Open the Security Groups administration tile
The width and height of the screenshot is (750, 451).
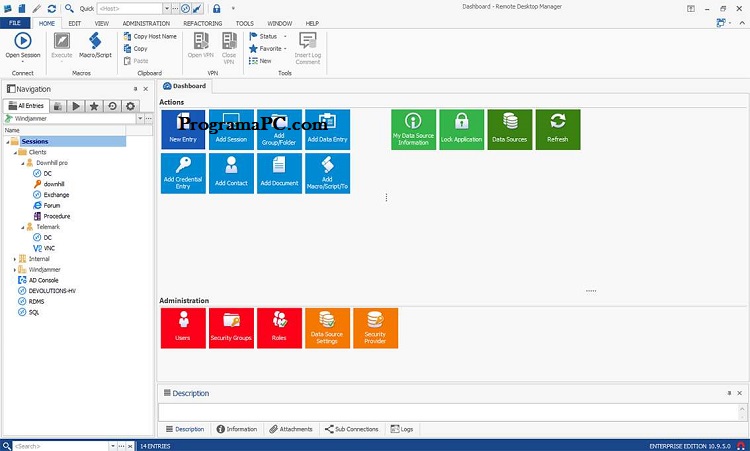tap(231, 327)
